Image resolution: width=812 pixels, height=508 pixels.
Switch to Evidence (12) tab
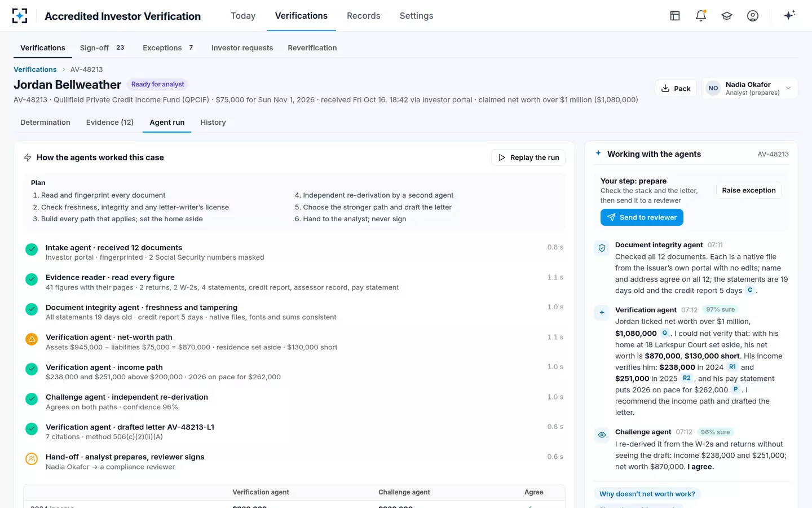click(110, 122)
